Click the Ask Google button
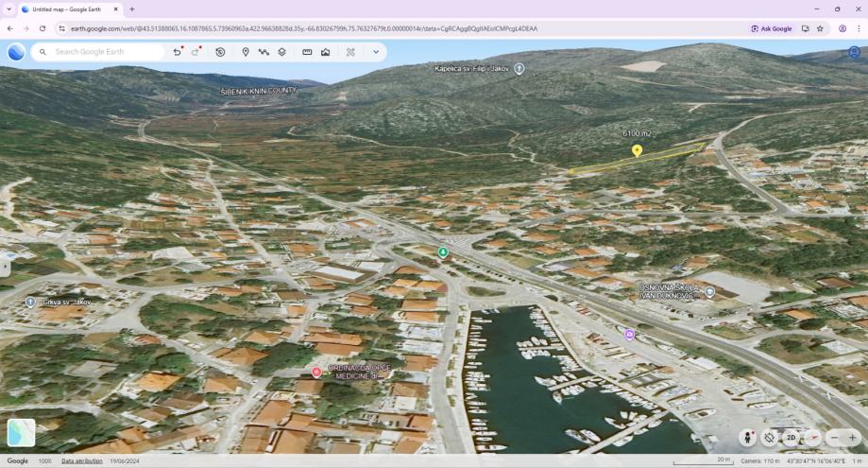This screenshot has height=468, width=868. click(x=772, y=28)
